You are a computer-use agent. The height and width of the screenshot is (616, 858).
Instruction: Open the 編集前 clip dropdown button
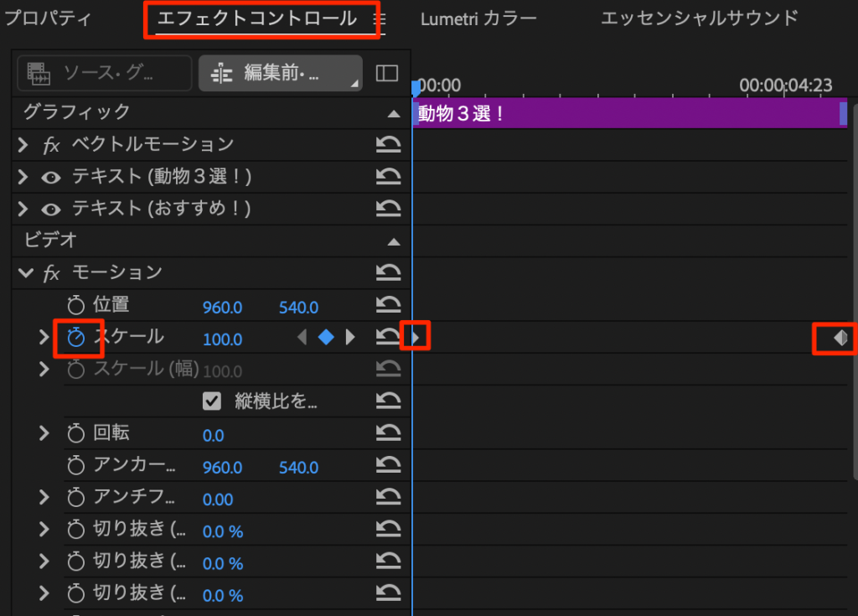click(x=280, y=74)
